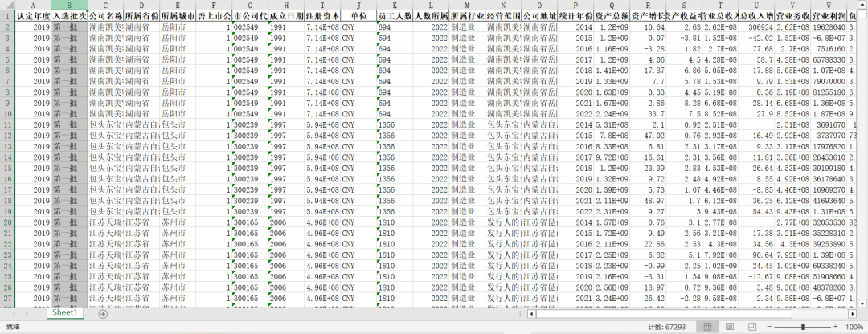This screenshot has width=868, height=334.
Task: Click the 入选批次 header cell
Action: click(x=69, y=15)
